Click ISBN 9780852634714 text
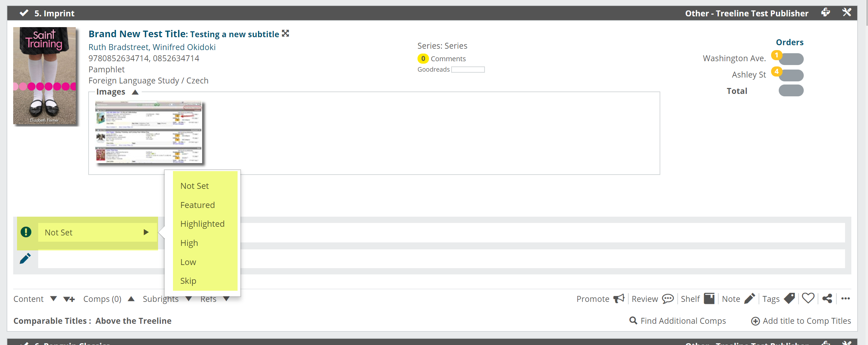 [x=118, y=58]
